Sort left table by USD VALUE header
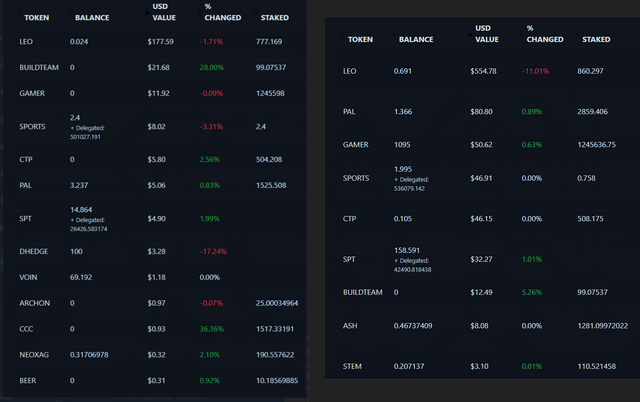 click(x=164, y=12)
